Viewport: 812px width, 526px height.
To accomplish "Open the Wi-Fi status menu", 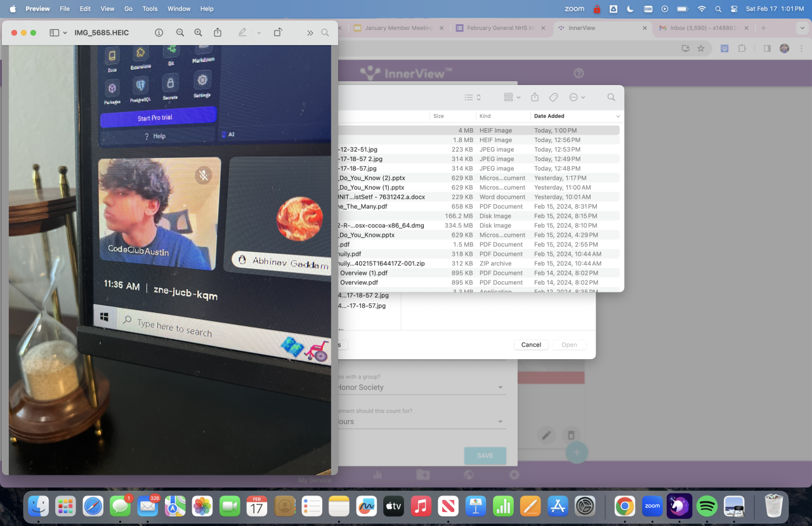I will pos(702,9).
